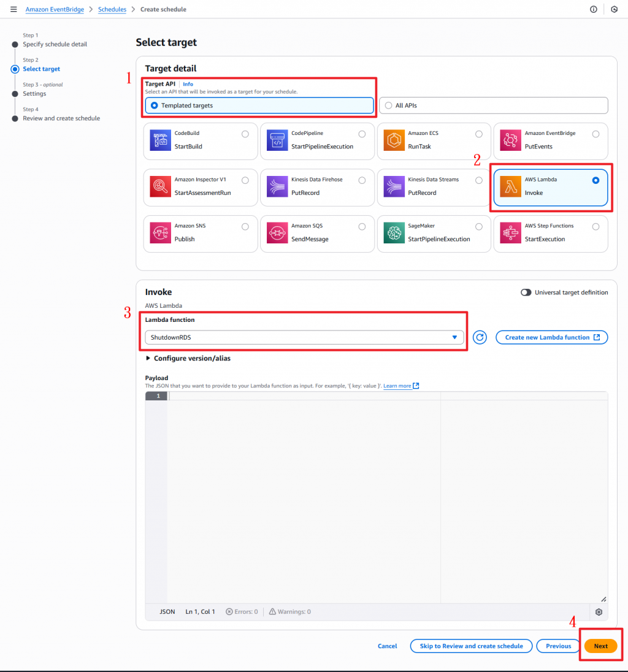Select Kinesis Data Streams PutRecord radio
The width and height of the screenshot is (628, 672).
click(x=479, y=180)
